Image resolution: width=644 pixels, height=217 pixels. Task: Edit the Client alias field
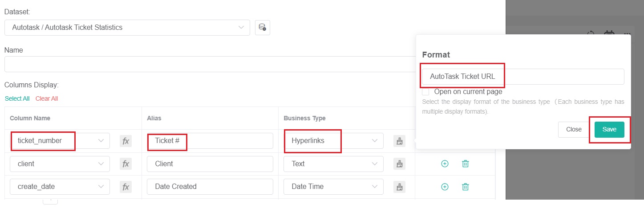coord(210,164)
